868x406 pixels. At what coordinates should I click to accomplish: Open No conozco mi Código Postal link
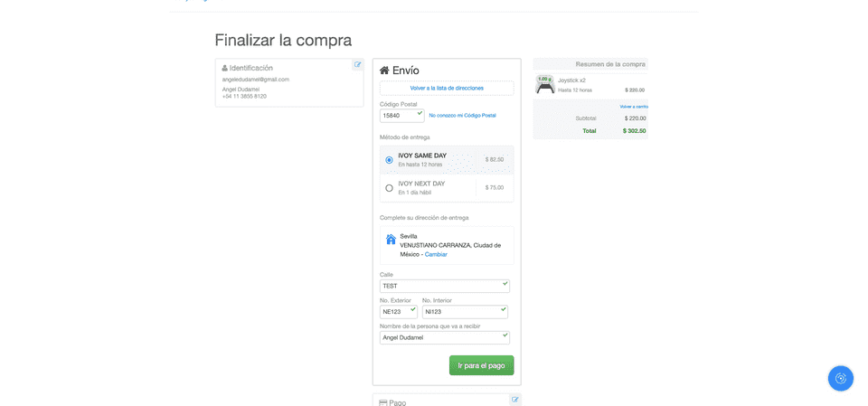pos(462,115)
